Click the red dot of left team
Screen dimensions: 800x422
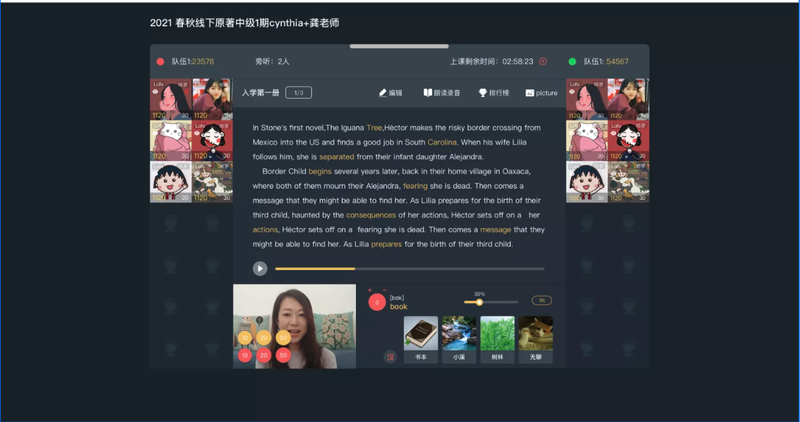pos(160,61)
